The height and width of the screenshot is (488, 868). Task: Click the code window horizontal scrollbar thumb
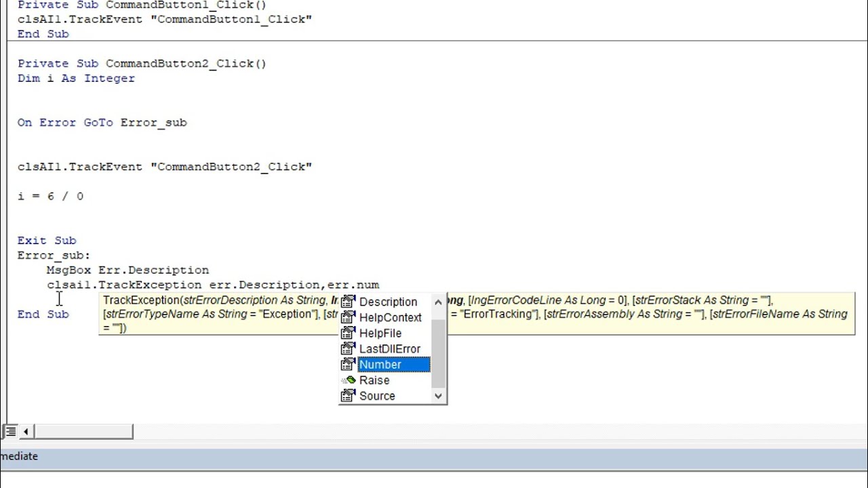tap(83, 431)
